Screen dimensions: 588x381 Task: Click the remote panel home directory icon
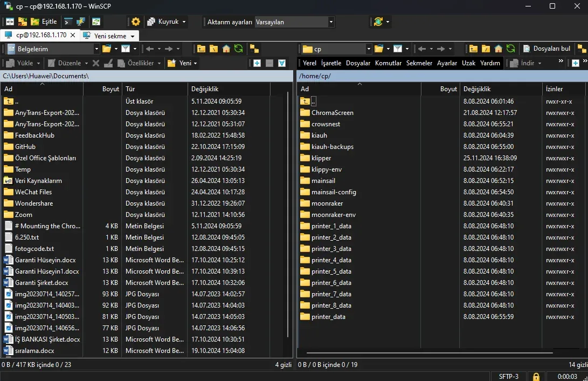tap(499, 49)
